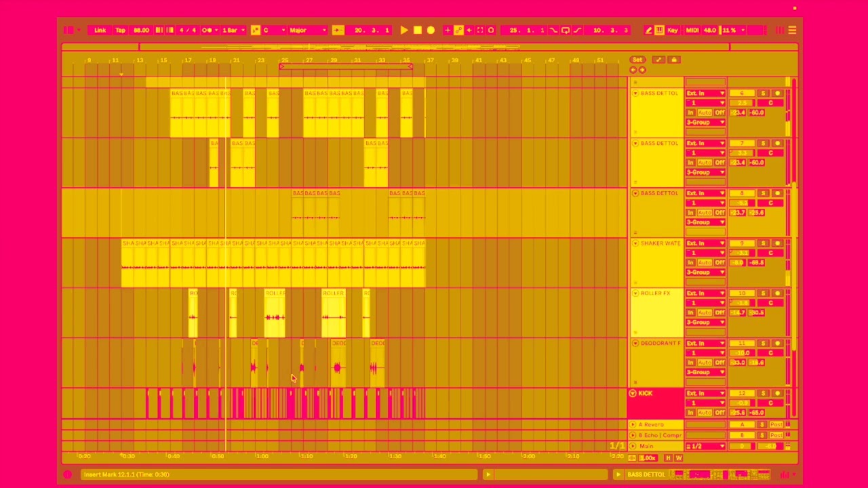Screen dimensions: 868x488
Task: Set DEODORANT F monitor to Off
Action: [719, 363]
